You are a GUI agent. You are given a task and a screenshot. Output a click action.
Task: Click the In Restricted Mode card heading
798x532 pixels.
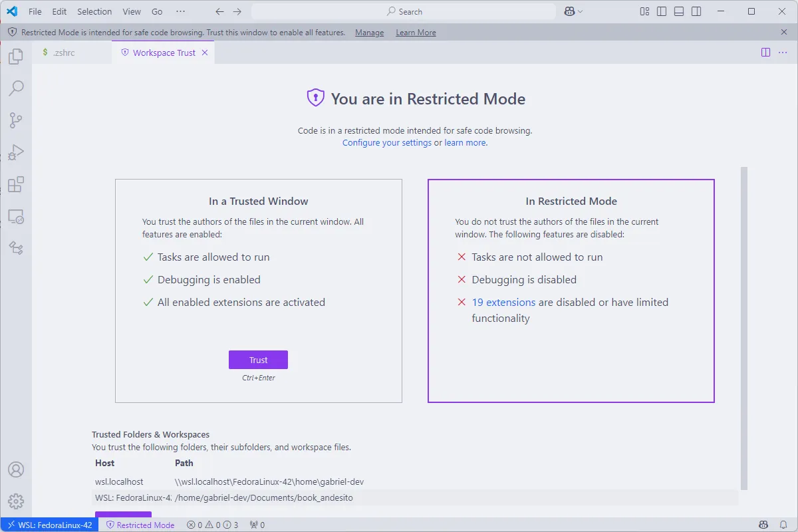tap(571, 201)
